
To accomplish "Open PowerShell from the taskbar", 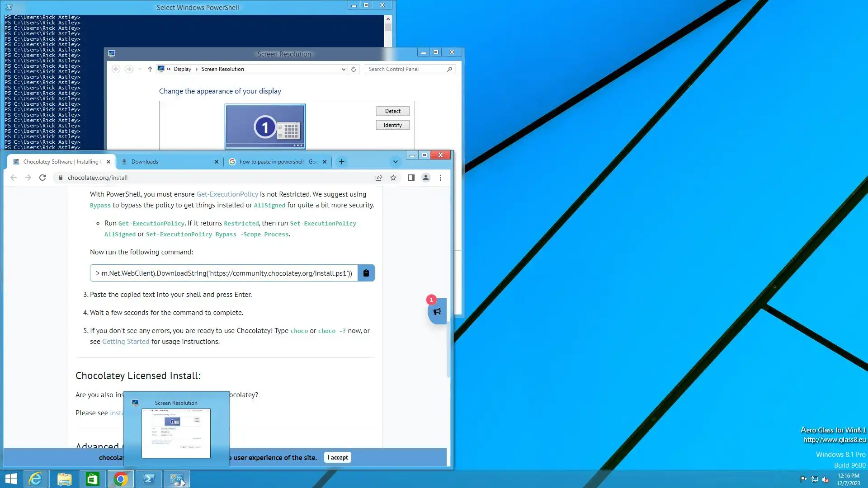I will tap(149, 479).
